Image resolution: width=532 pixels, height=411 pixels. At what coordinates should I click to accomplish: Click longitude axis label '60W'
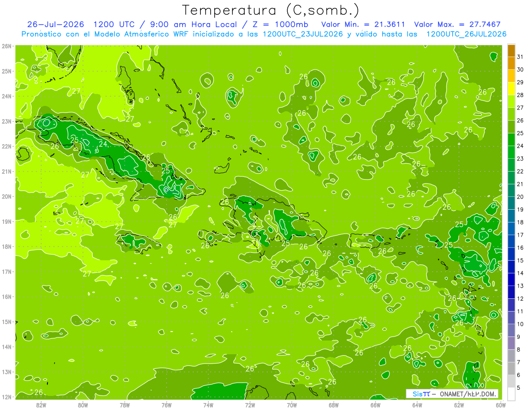tap(501, 405)
